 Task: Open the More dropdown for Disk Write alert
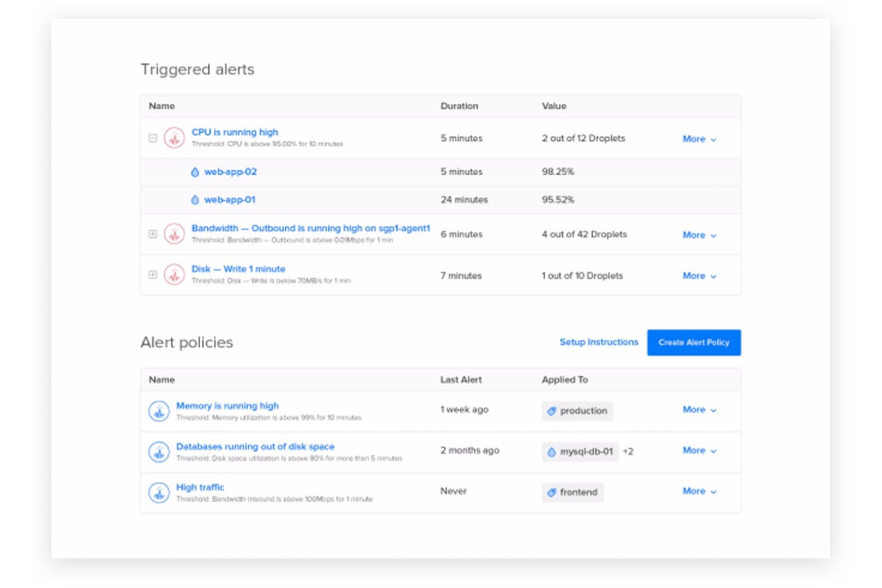[x=700, y=276]
